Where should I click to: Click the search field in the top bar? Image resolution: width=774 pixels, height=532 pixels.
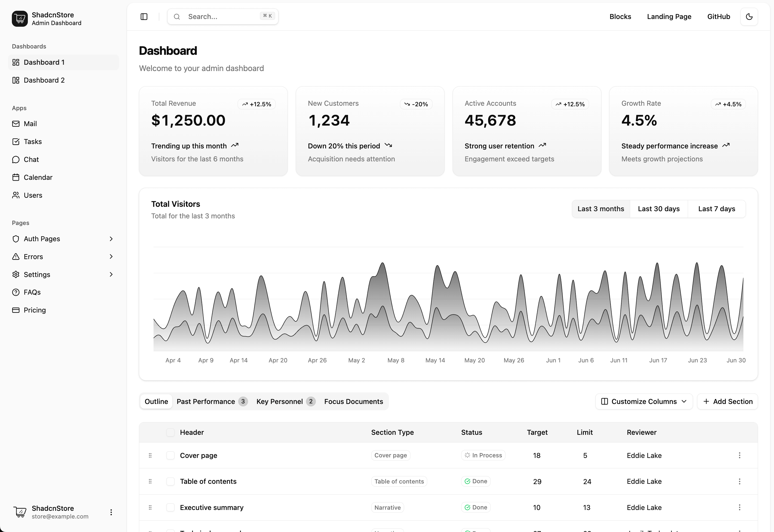[222, 16]
